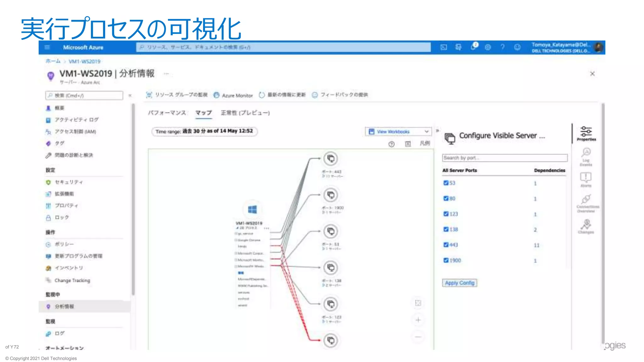Viewport: 644px width, 362px height.
Task: Click リソース グループの監視 toolbar button
Action: [x=177, y=95]
